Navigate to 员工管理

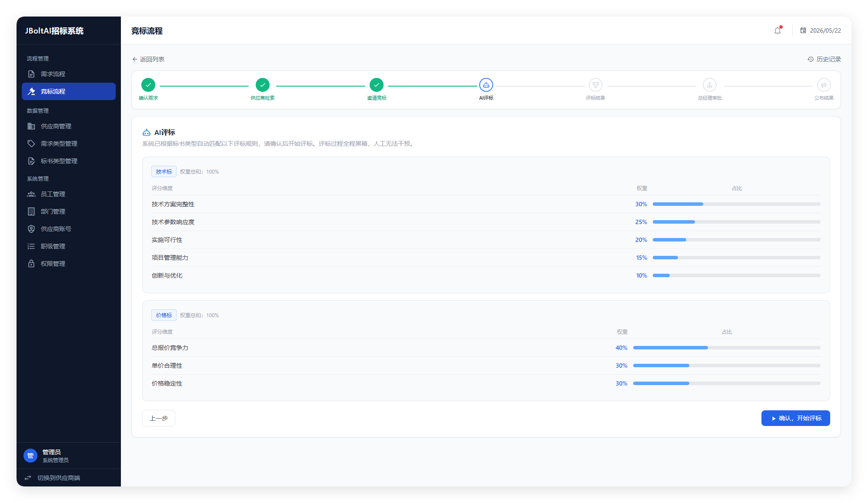[69, 194]
